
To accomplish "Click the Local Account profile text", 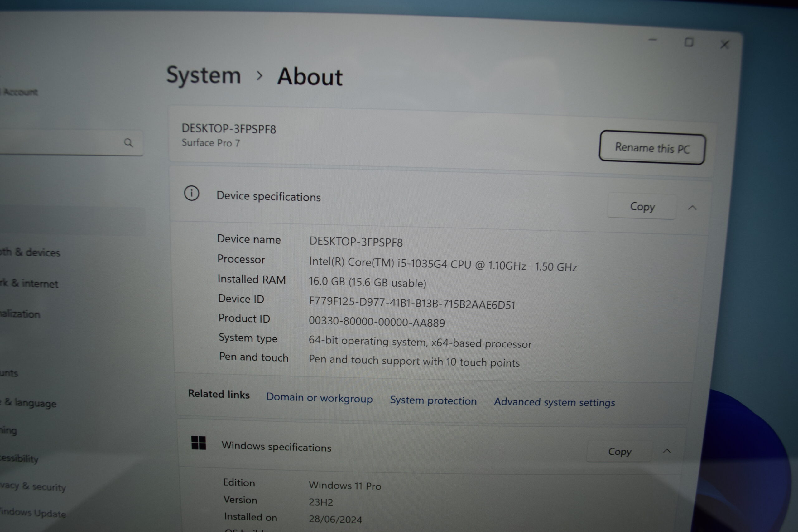I will (x=19, y=92).
